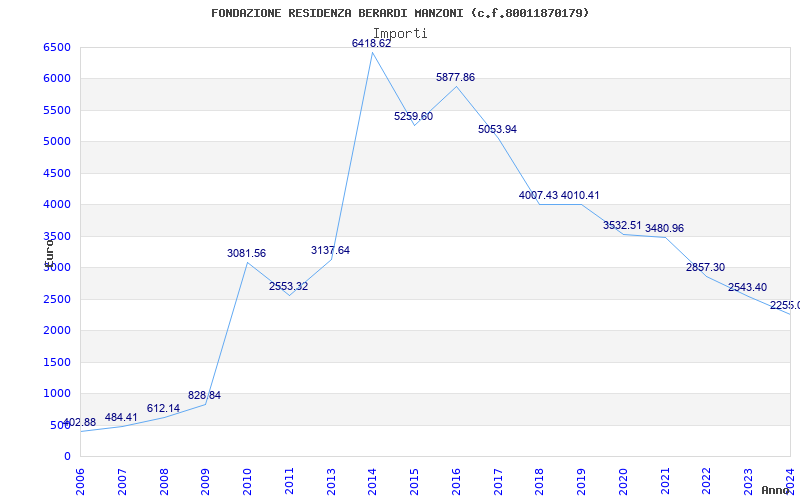
Task: Select year 2018 on the x-axis
Action: coord(540,482)
